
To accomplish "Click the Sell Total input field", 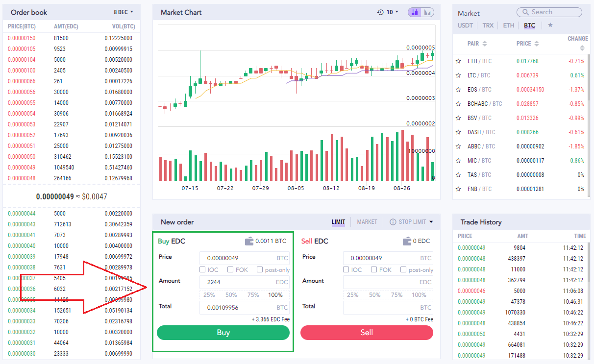I will click(388, 308).
